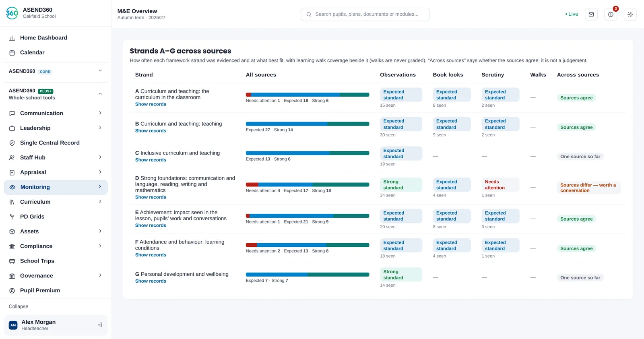Click the ASEND360 logo icon

click(x=12, y=13)
